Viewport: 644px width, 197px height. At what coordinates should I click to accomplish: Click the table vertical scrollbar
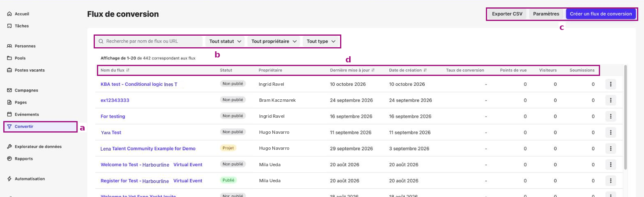click(626, 117)
